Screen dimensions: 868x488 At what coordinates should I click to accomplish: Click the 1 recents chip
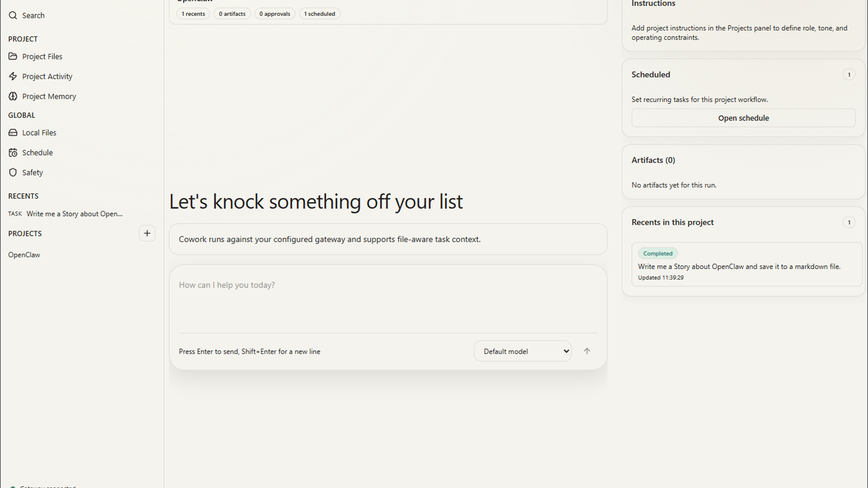coord(193,14)
